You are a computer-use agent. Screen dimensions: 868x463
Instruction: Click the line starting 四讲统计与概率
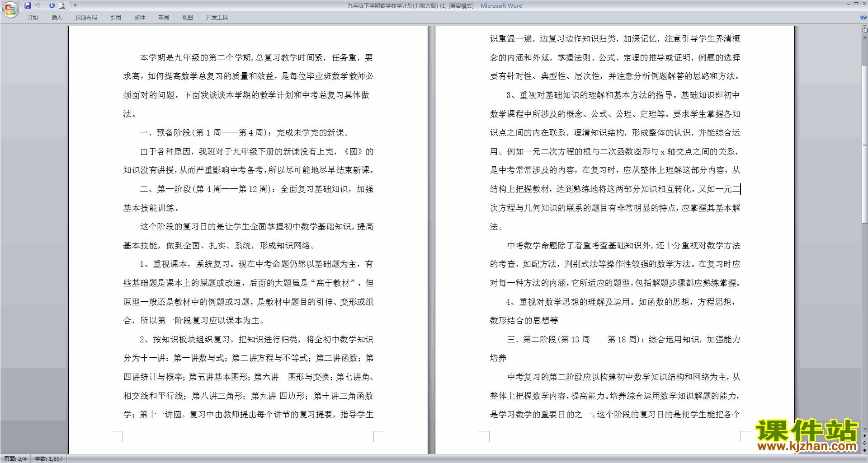(248, 377)
